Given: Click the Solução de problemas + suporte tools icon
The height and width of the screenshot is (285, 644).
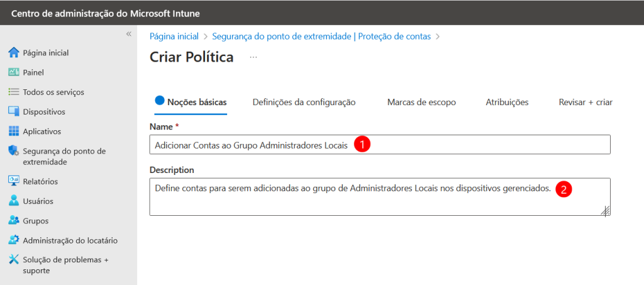Looking at the screenshot, I should pyautogui.click(x=14, y=260).
